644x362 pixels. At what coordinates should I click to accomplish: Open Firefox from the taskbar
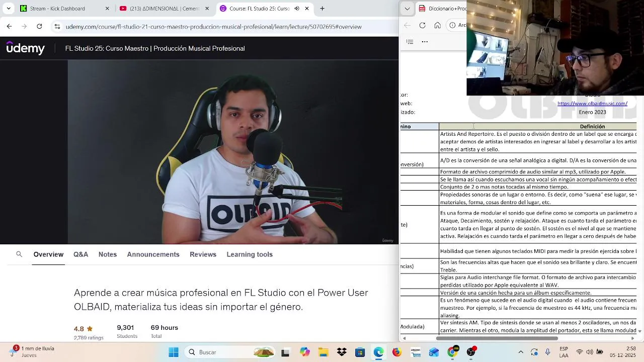(397, 352)
